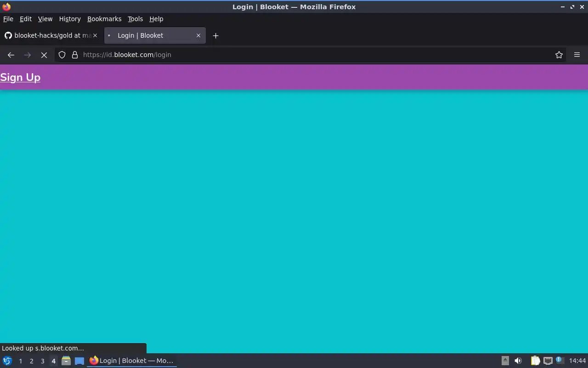
Task: Maximize the Firefox window
Action: (572, 7)
